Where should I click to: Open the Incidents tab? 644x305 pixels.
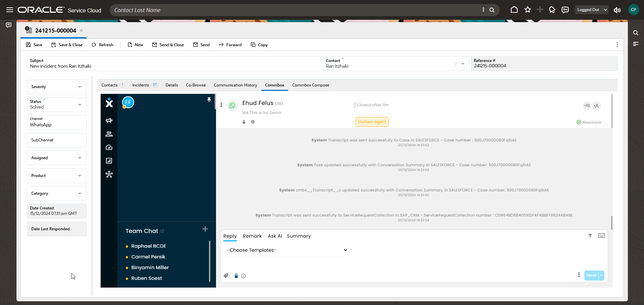[x=145, y=85]
